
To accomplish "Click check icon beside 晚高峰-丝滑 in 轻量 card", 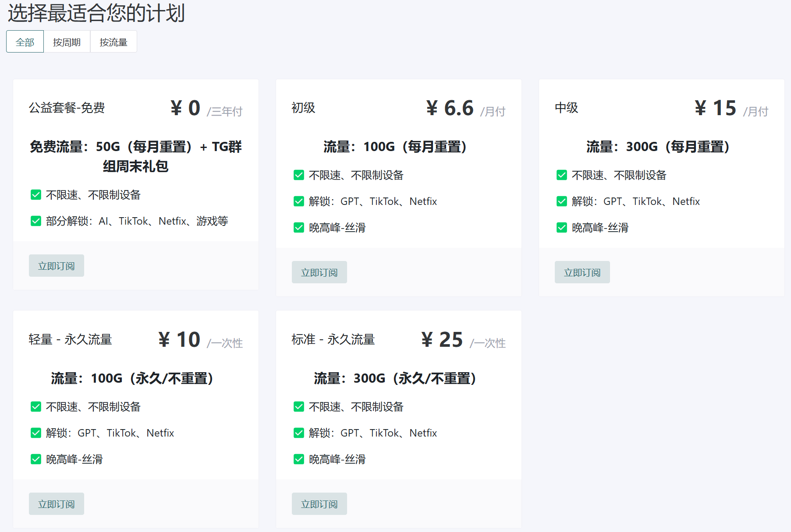I will [36, 459].
